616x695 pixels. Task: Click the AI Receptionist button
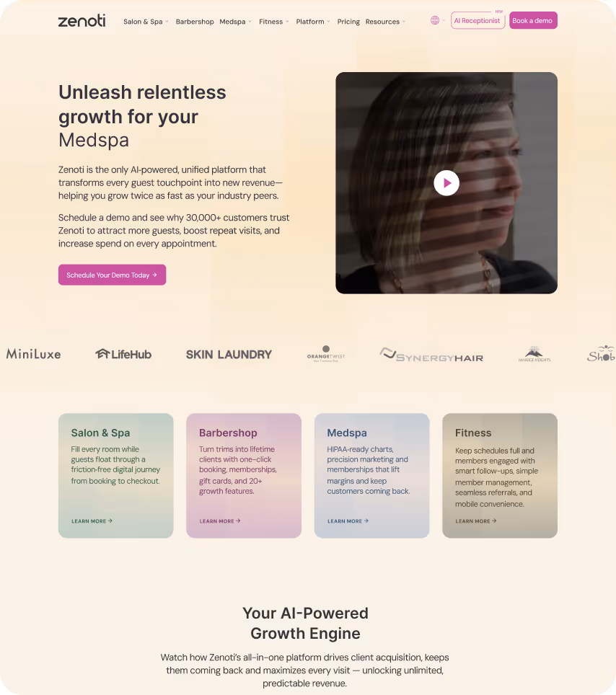tap(478, 20)
